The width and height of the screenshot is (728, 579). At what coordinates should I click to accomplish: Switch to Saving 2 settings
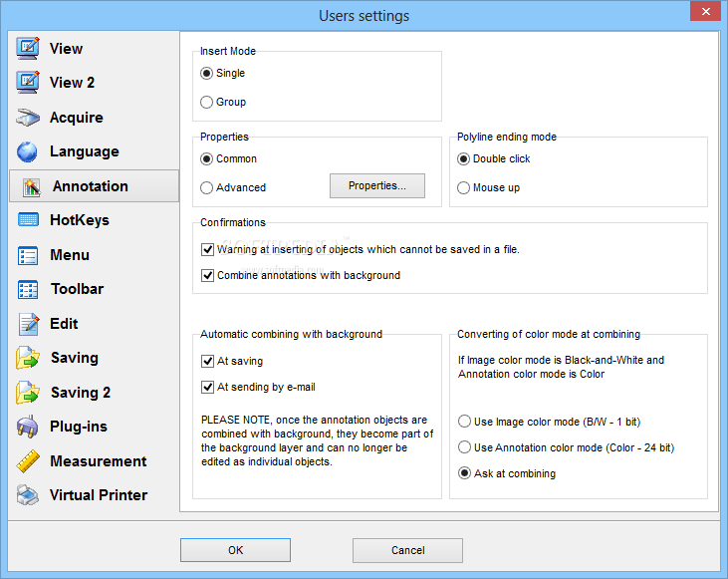coord(81,393)
